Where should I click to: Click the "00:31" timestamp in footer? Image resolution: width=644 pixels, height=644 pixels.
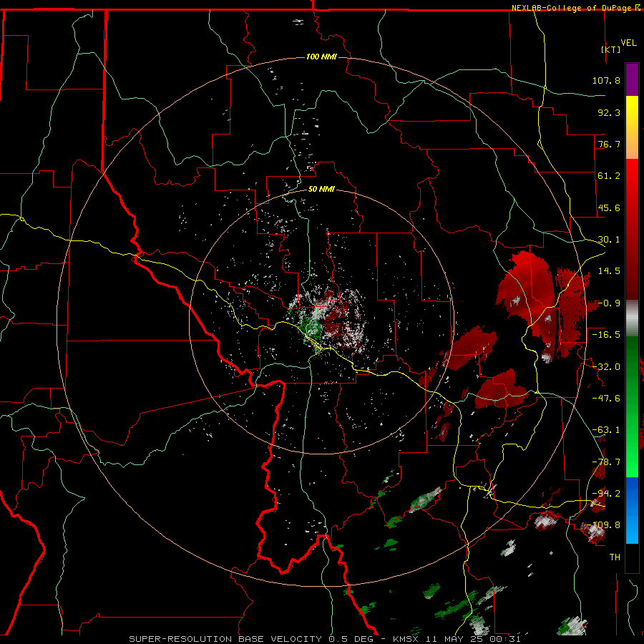point(506,639)
